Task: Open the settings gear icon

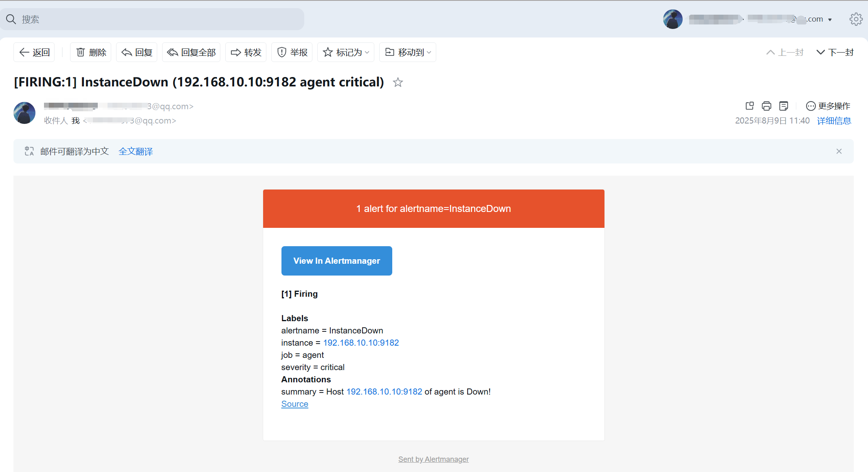Action: (x=856, y=19)
